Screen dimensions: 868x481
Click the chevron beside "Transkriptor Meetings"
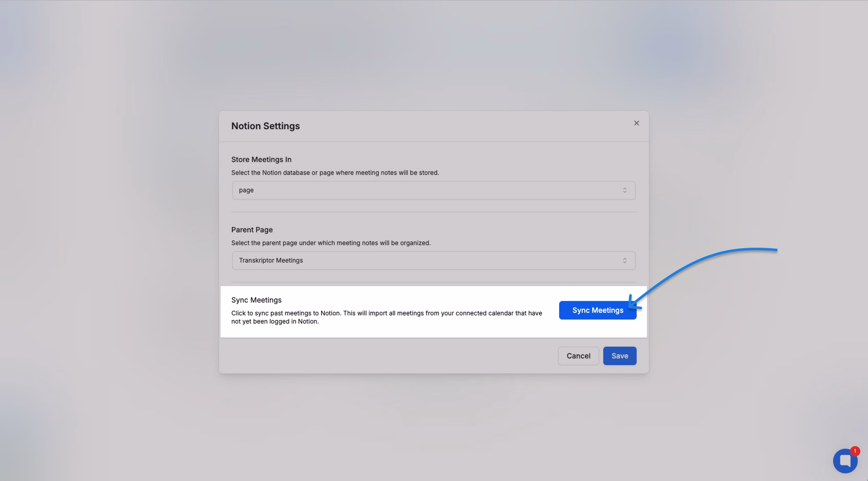click(x=625, y=260)
